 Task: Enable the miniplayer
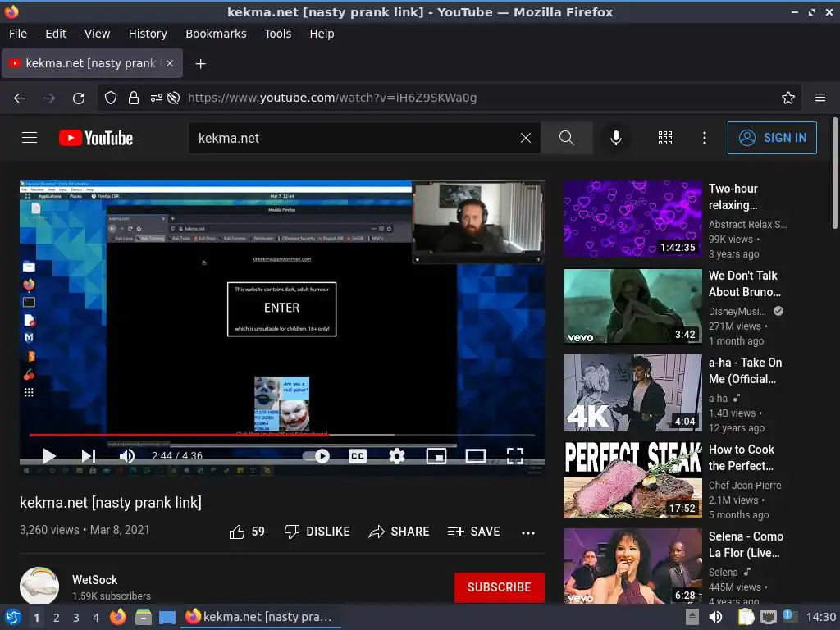tap(436, 456)
